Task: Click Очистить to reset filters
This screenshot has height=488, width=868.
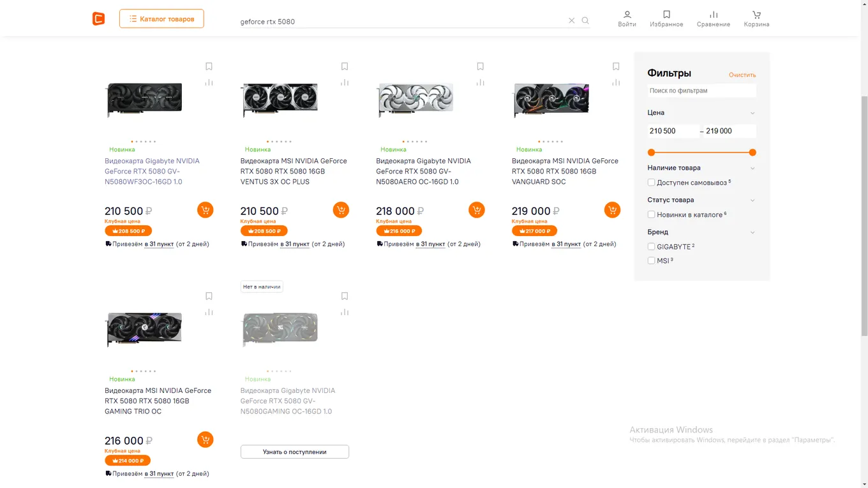Action: click(x=742, y=75)
